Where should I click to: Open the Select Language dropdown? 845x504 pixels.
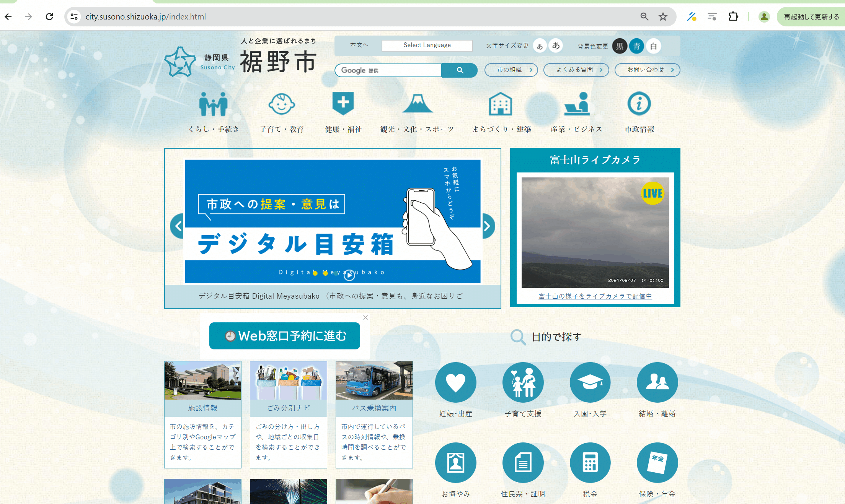pyautogui.click(x=427, y=45)
